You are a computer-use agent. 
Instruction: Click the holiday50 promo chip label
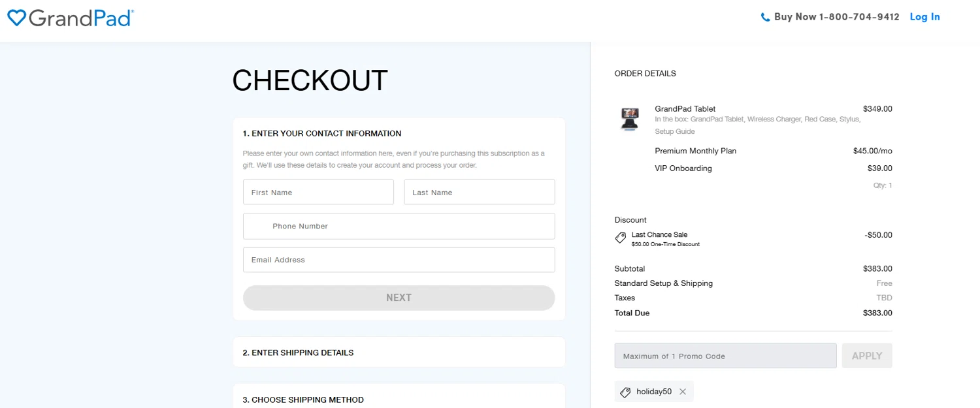pyautogui.click(x=654, y=392)
